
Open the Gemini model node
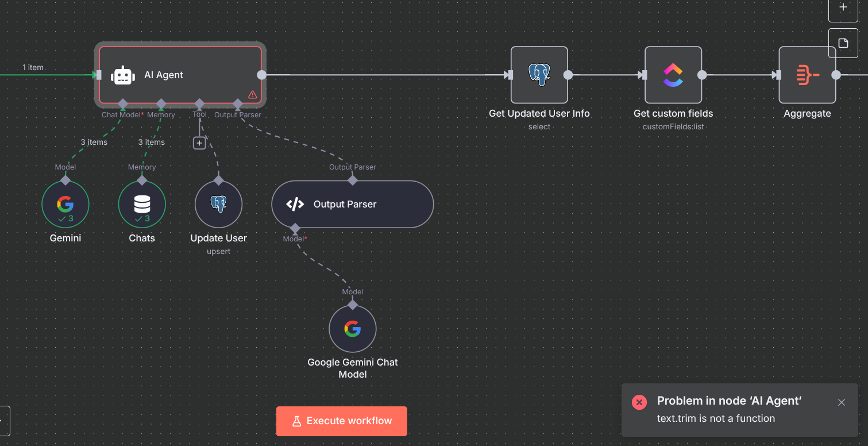65,204
